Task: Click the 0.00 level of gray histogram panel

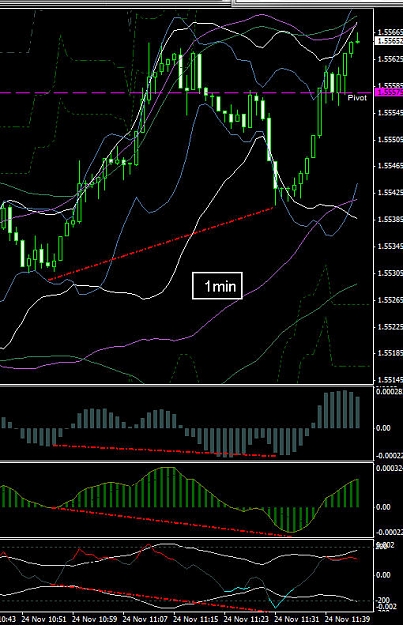Action: tap(383, 428)
